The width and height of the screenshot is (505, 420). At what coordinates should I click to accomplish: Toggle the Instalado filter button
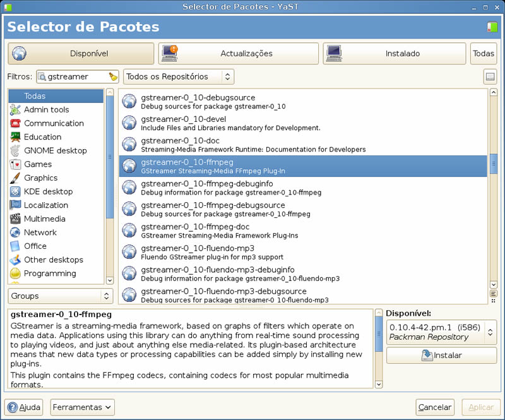(395, 54)
